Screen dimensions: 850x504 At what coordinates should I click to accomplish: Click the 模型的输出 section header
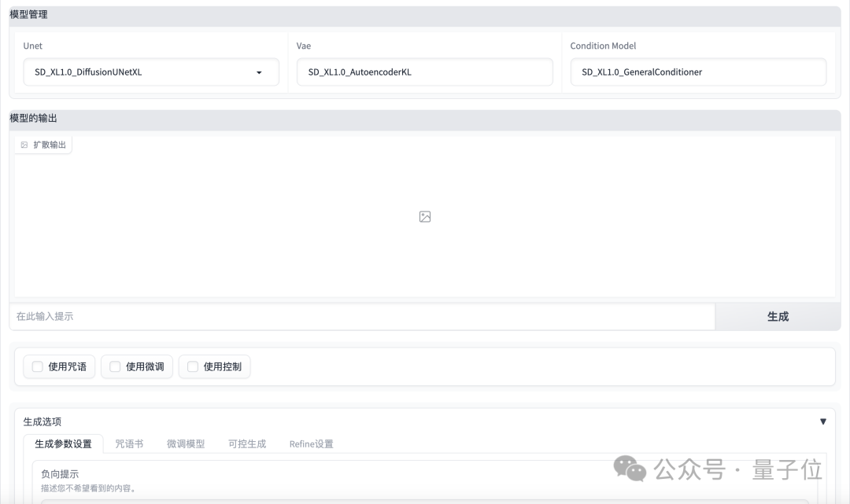(24, 118)
